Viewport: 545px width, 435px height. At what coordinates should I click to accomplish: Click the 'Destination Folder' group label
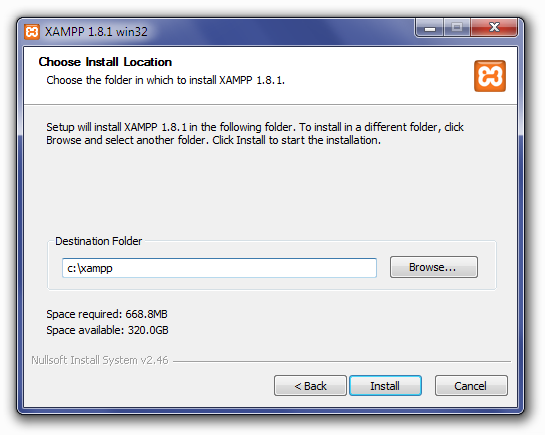pyautogui.click(x=98, y=241)
